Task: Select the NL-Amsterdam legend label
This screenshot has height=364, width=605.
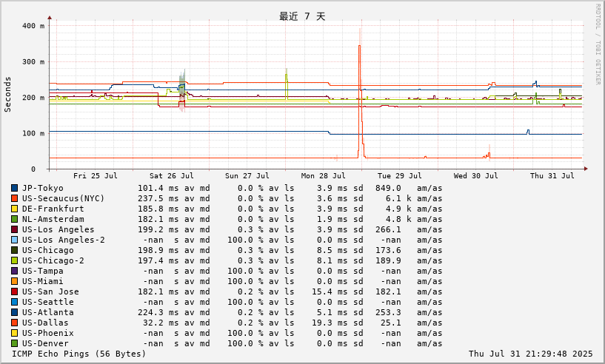Action: [x=53, y=220]
